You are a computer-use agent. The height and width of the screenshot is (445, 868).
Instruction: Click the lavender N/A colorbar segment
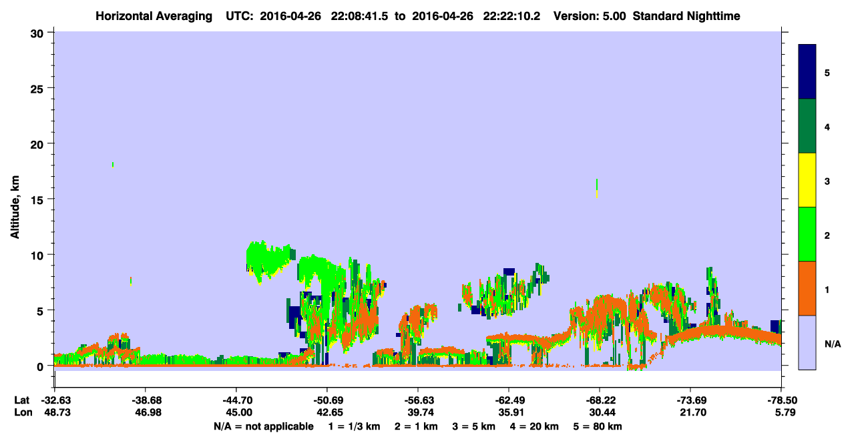(807, 342)
